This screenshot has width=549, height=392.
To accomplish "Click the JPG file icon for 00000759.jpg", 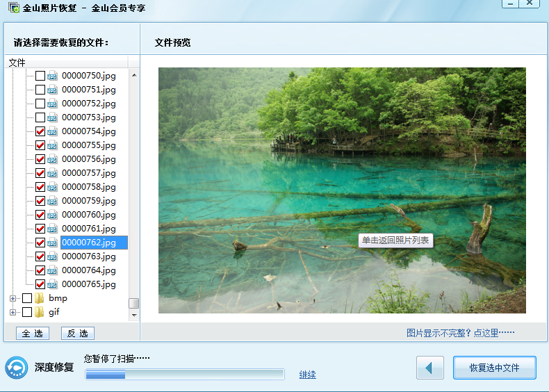I will coord(52,201).
